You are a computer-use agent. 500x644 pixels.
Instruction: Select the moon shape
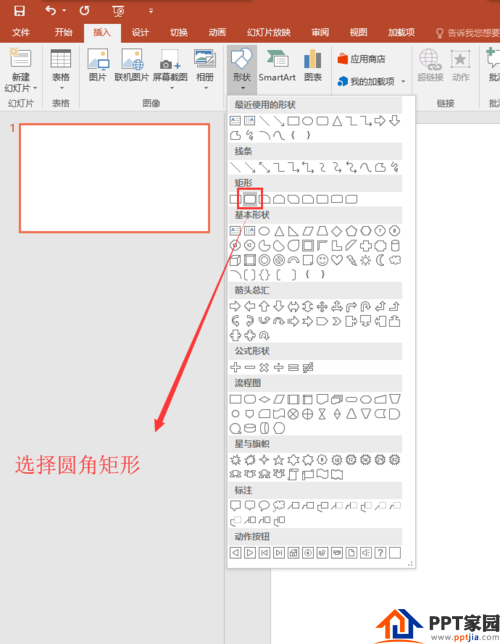click(x=380, y=260)
